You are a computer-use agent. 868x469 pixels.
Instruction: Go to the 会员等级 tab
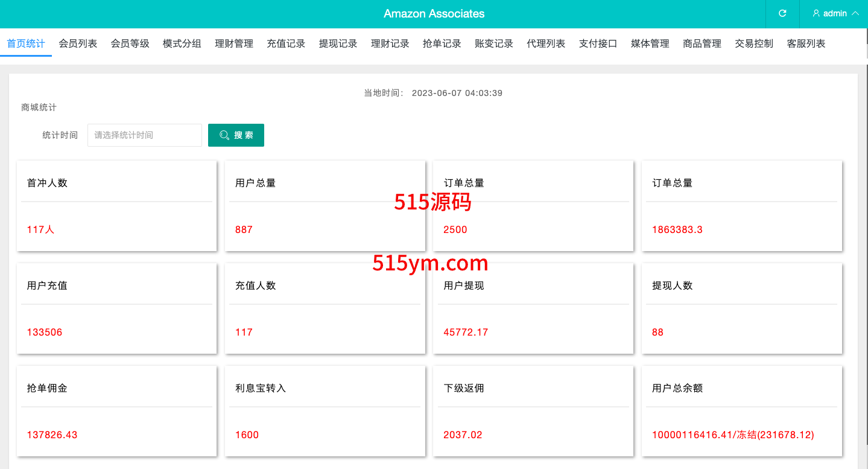[x=130, y=43]
